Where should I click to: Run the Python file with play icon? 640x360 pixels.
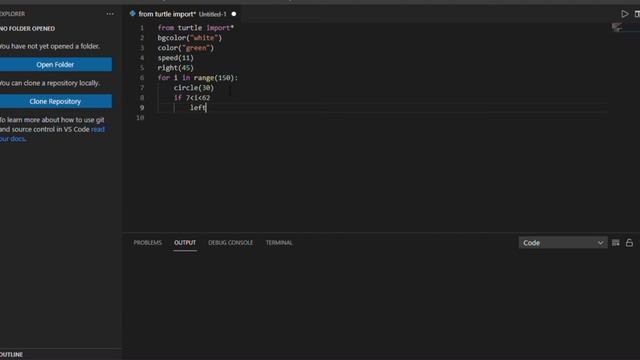point(624,14)
